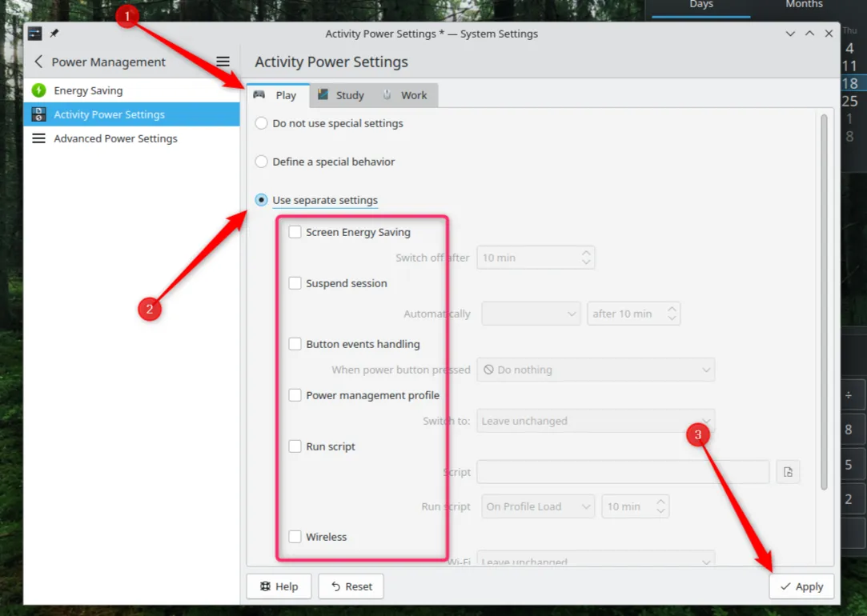This screenshot has width=867, height=616.
Task: Click the Activity Power Settings sidebar icon
Action: 38,114
